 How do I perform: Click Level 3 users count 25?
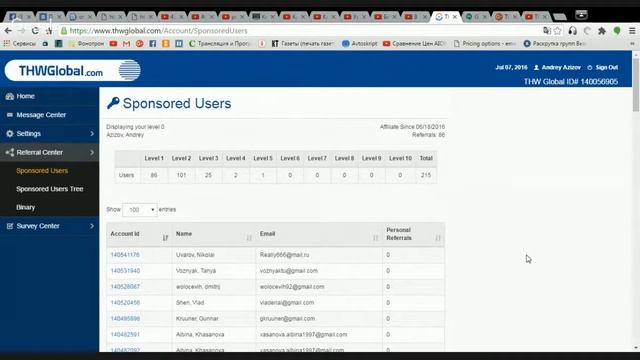(208, 175)
